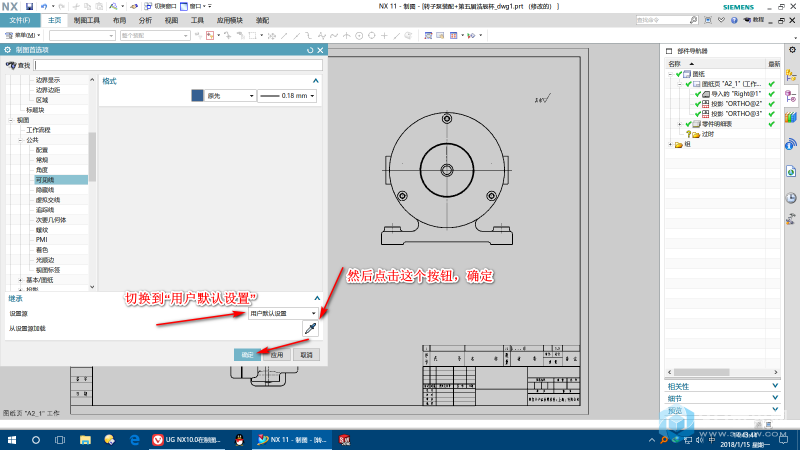Viewport: 800px width, 450px height.
Task: Toggle check mark for 零件明细表 node
Action: tap(688, 124)
